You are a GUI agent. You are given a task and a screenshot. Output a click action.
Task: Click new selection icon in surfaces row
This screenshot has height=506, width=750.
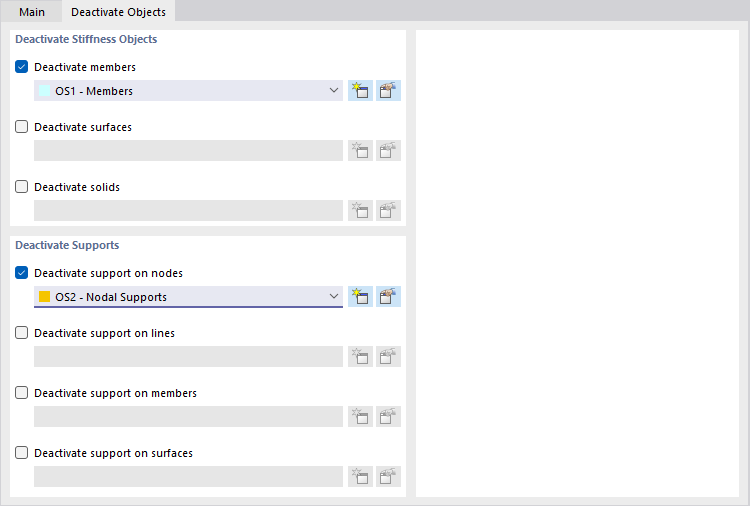(x=360, y=151)
